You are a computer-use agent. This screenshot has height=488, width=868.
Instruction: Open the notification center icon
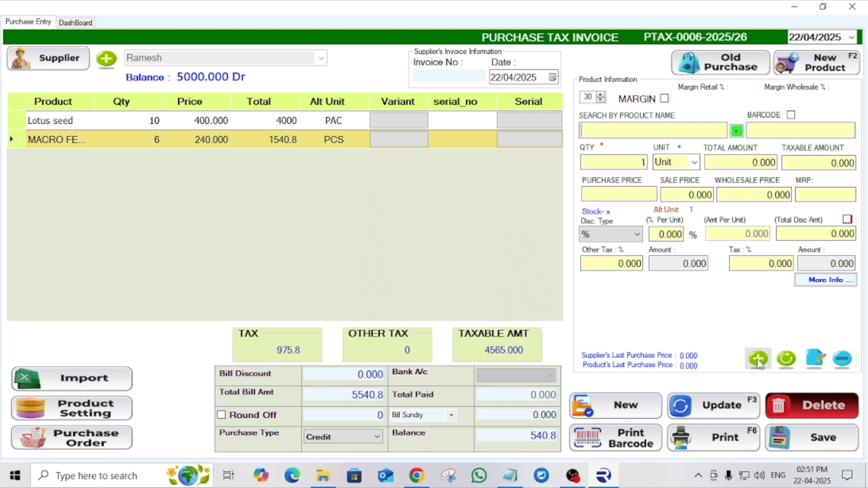[847, 475]
